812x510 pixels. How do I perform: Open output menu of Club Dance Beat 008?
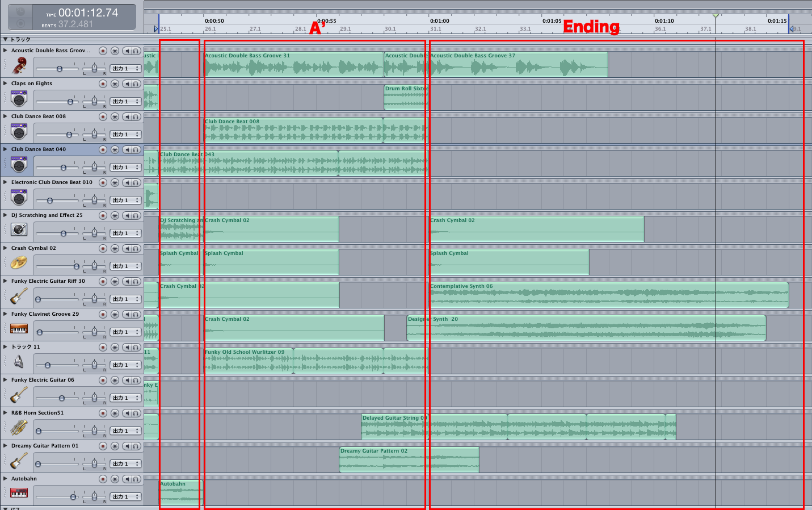pyautogui.click(x=125, y=135)
